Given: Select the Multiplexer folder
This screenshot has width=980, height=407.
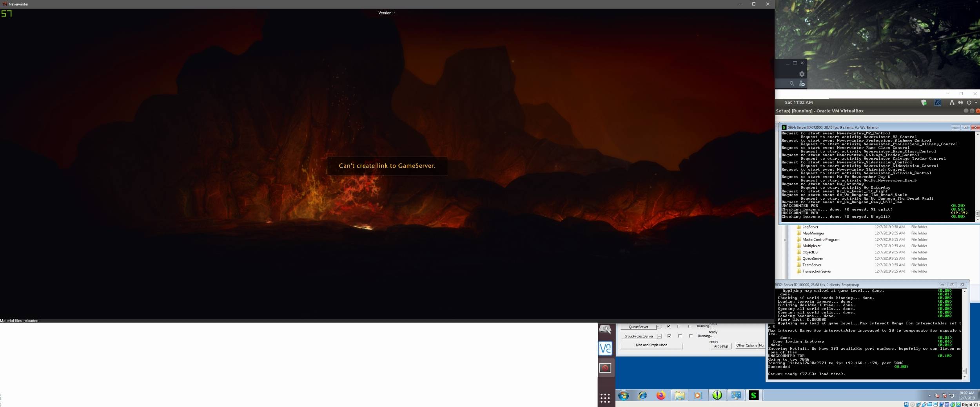Looking at the screenshot, I should point(811,246).
